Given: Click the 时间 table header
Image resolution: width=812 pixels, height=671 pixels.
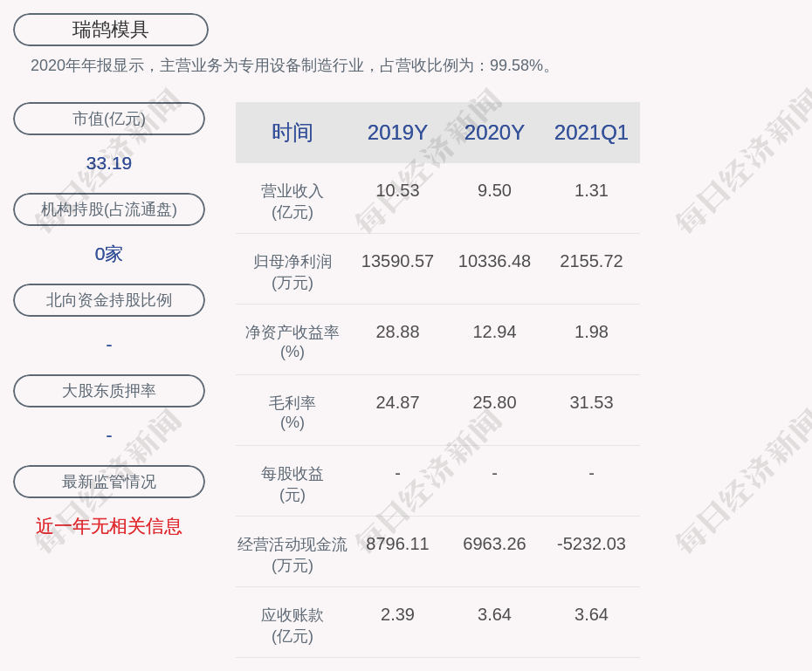Looking at the screenshot, I should (292, 133).
